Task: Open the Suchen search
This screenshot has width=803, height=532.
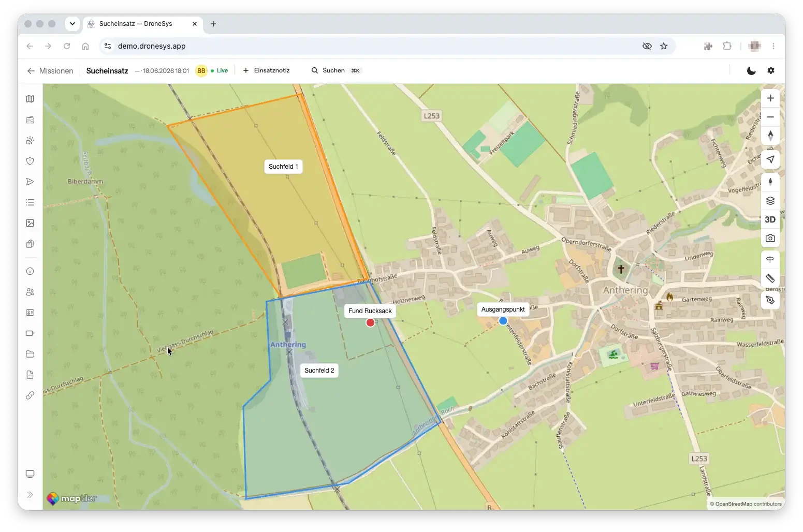Action: pos(335,70)
